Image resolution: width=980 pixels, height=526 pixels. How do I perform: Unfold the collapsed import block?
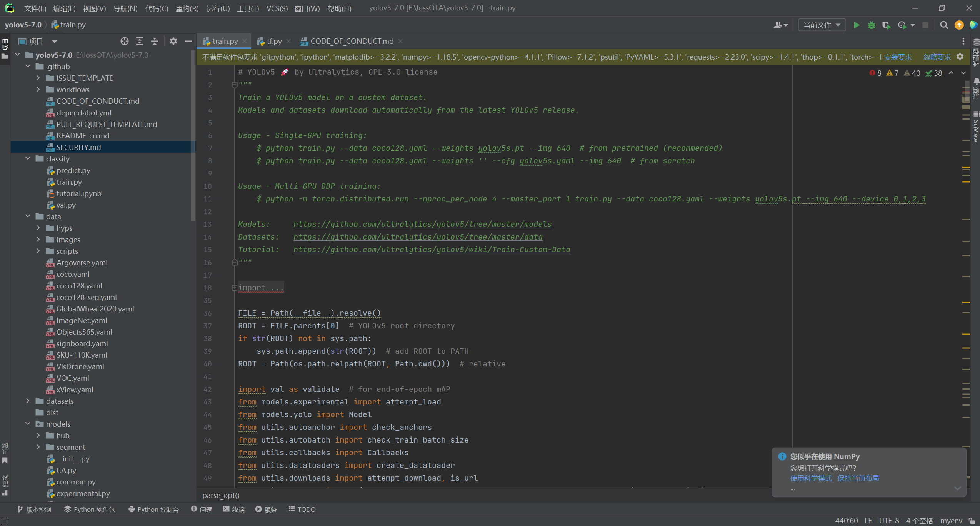[234, 288]
